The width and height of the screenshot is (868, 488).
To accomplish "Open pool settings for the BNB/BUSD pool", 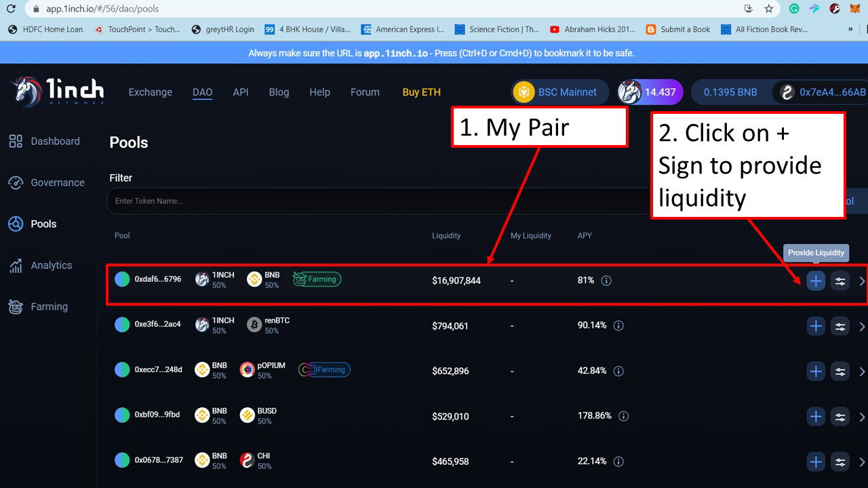I will pyautogui.click(x=840, y=417).
